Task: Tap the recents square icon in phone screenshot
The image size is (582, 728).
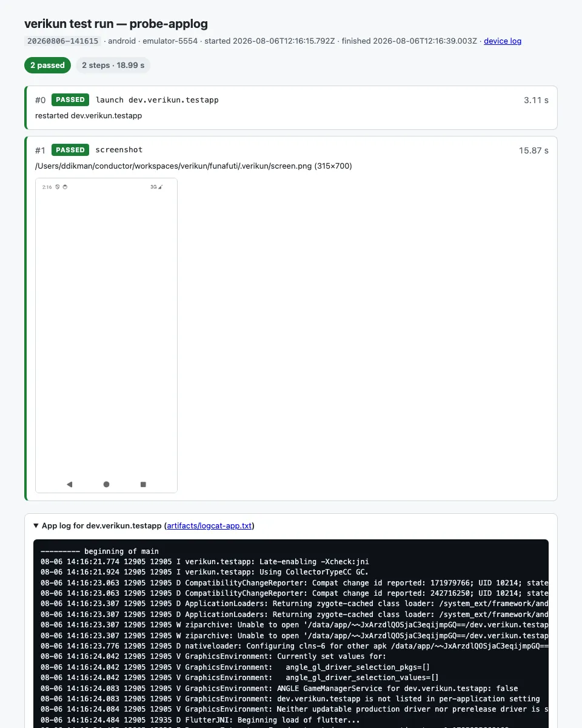Action: pyautogui.click(x=143, y=484)
